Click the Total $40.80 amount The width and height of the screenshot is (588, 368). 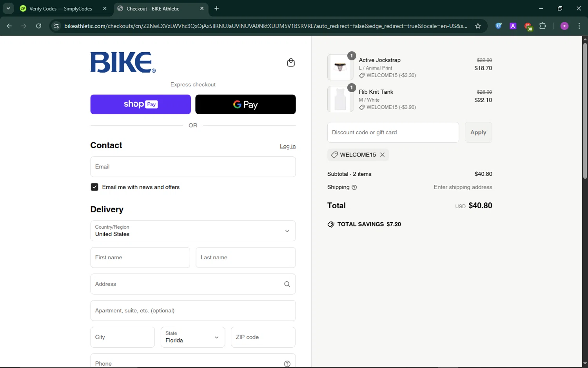(480, 206)
